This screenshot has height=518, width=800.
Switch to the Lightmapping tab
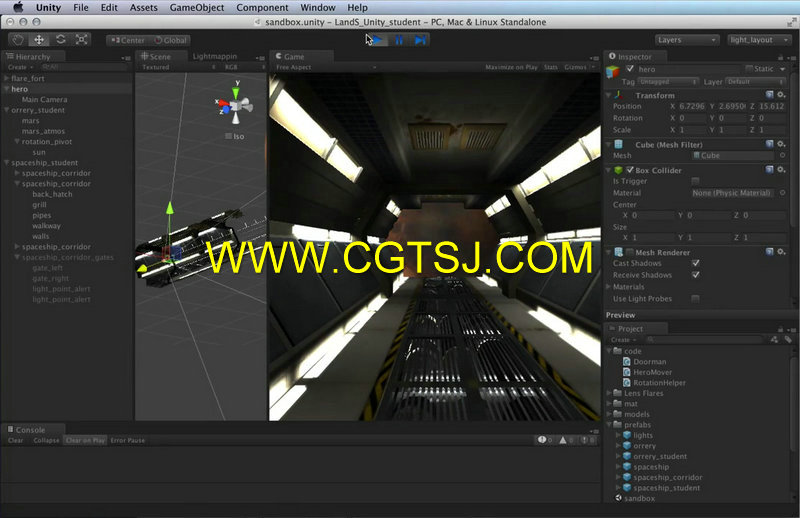[215, 56]
